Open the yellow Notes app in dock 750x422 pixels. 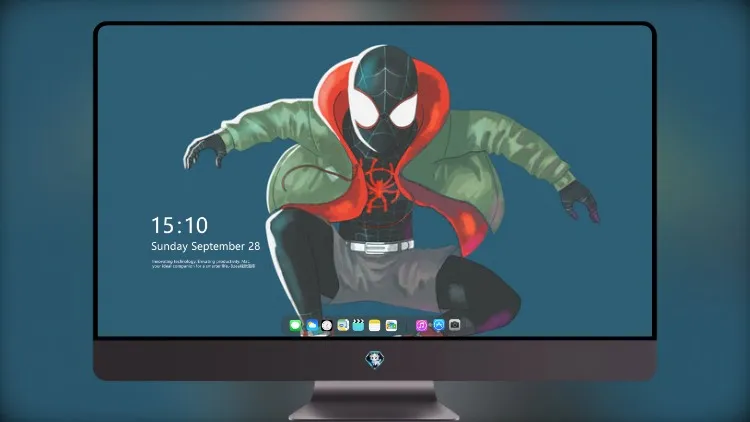click(375, 325)
